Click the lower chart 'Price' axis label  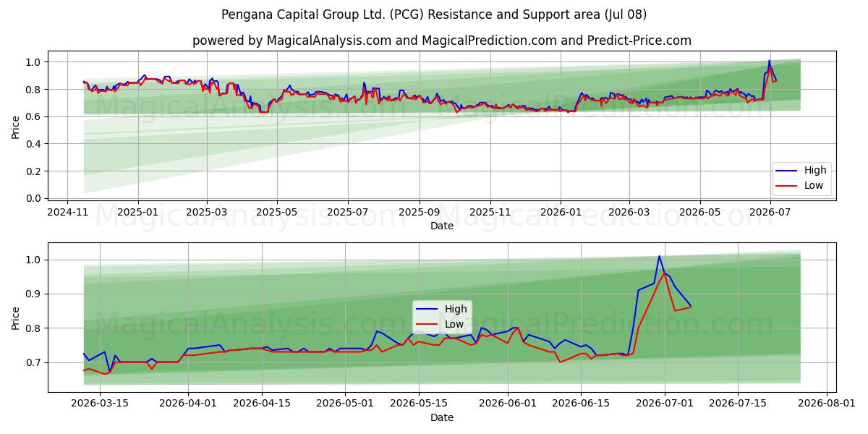point(16,318)
